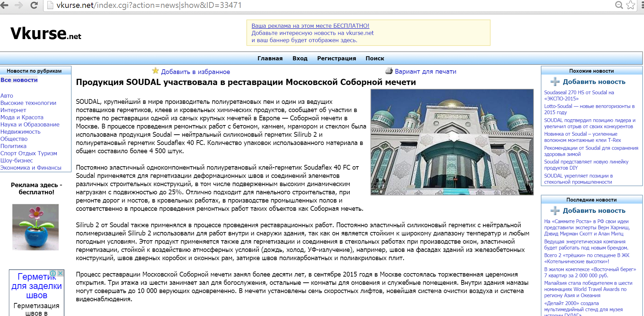Open 'Новинка от Soudal' T-Rex link
The image size is (644, 316).
pyautogui.click(x=582, y=137)
